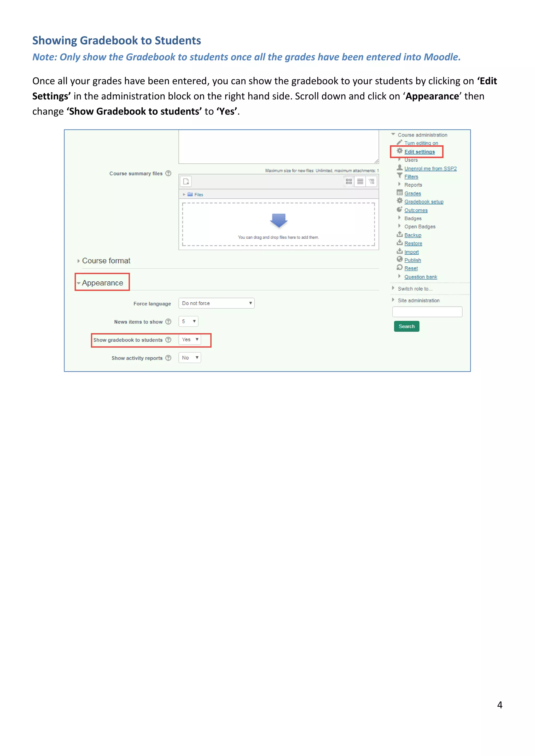Screen dimensions: 535x756
Task: Open the Show activity reports dropdown
Action: point(190,358)
